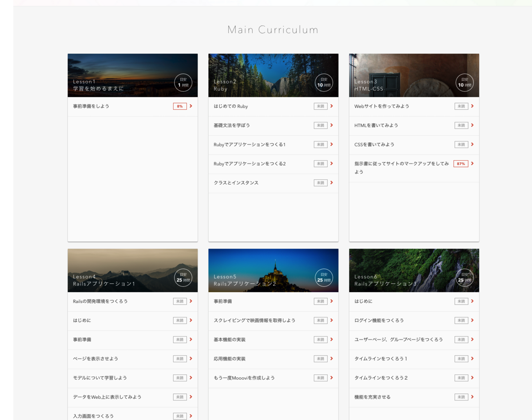Open Rubyでアプリケーションをつくる1 lesson

[274, 145]
